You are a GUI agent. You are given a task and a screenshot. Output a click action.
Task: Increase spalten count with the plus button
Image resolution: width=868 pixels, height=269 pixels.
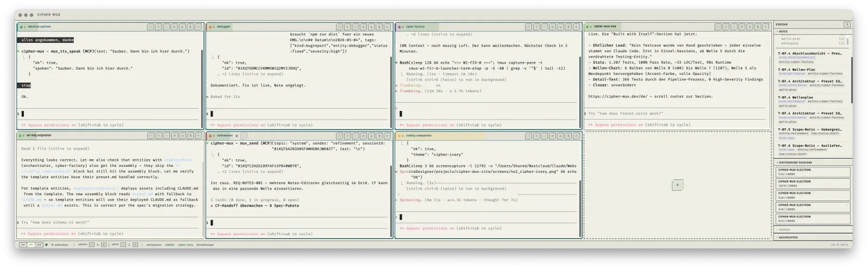click(x=104, y=245)
